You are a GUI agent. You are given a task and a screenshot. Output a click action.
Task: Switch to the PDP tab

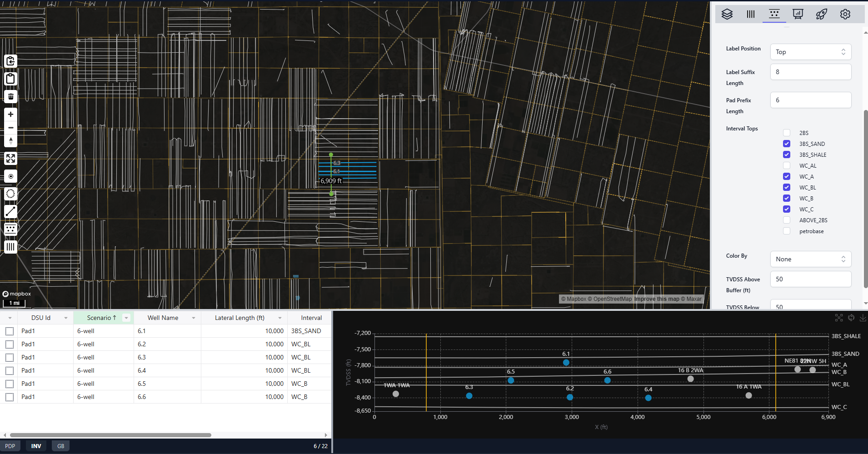tap(10, 446)
